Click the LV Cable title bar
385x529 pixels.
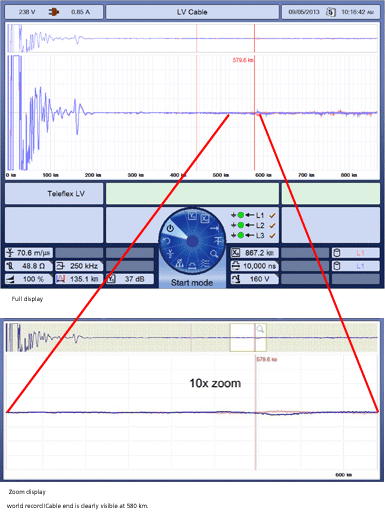tap(192, 12)
